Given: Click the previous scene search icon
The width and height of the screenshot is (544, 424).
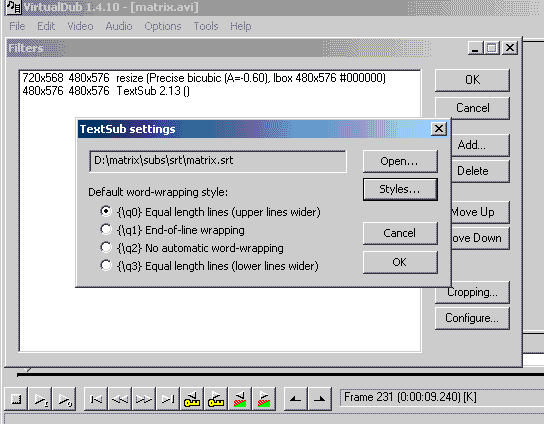Looking at the screenshot, I should point(240,399).
